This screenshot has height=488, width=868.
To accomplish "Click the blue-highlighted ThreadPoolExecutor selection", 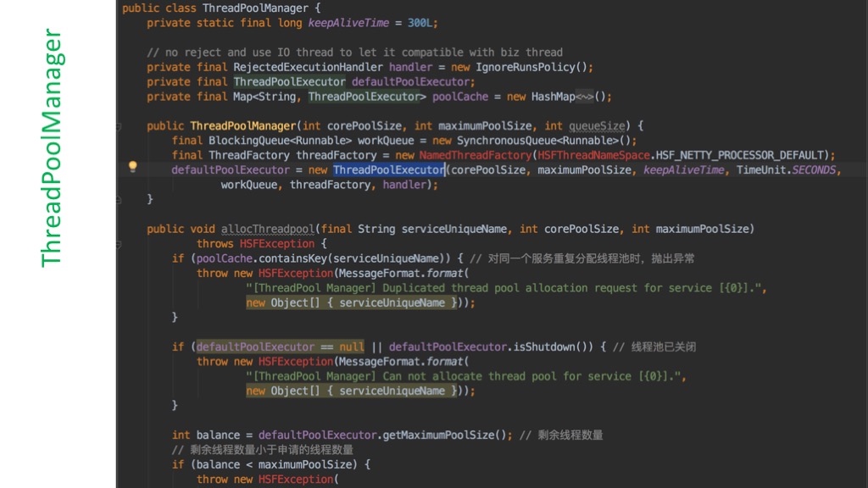I will click(389, 169).
